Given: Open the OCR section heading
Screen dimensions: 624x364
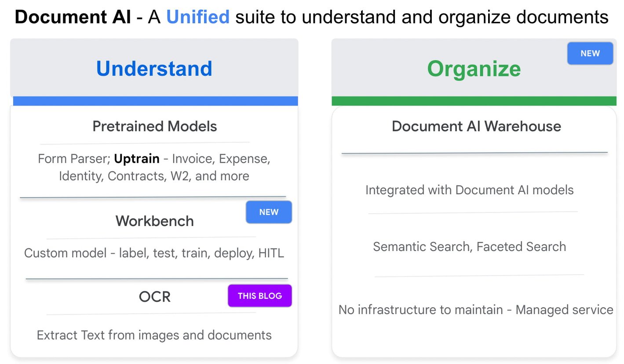Looking at the screenshot, I should click(154, 297).
